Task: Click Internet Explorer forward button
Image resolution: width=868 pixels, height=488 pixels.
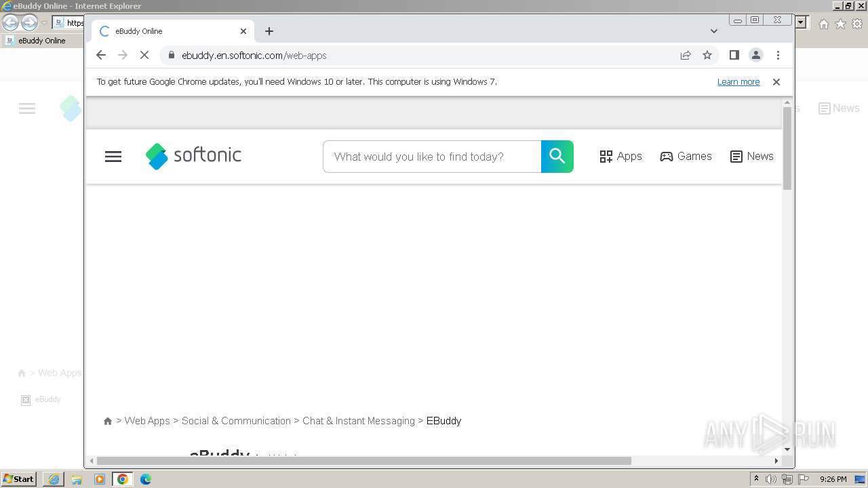Action: [x=29, y=23]
